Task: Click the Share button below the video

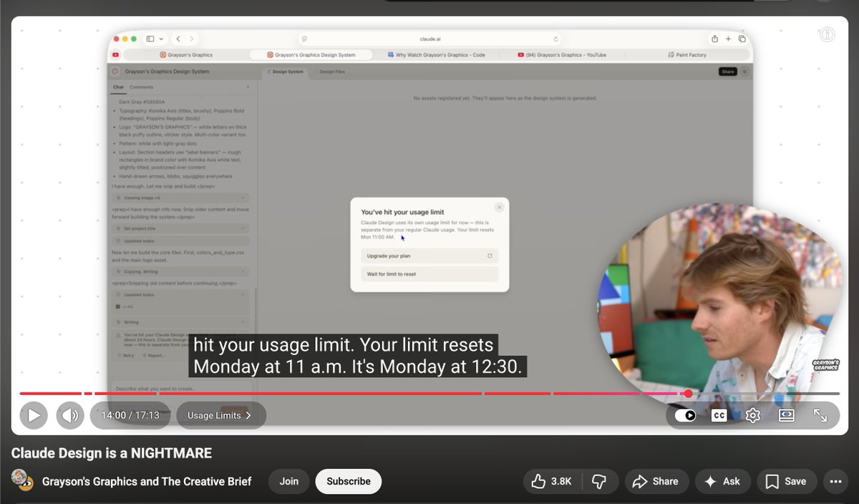Action: [656, 482]
